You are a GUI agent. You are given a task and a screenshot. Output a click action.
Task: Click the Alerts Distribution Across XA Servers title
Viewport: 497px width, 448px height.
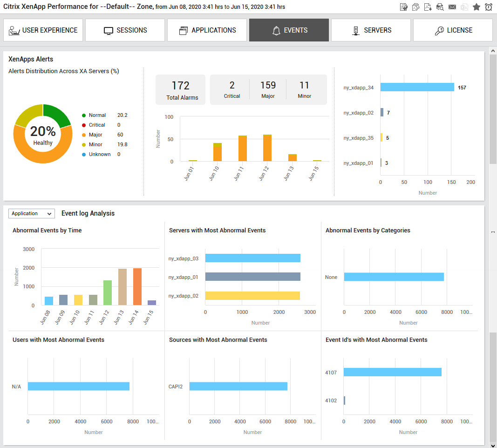pyautogui.click(x=64, y=71)
